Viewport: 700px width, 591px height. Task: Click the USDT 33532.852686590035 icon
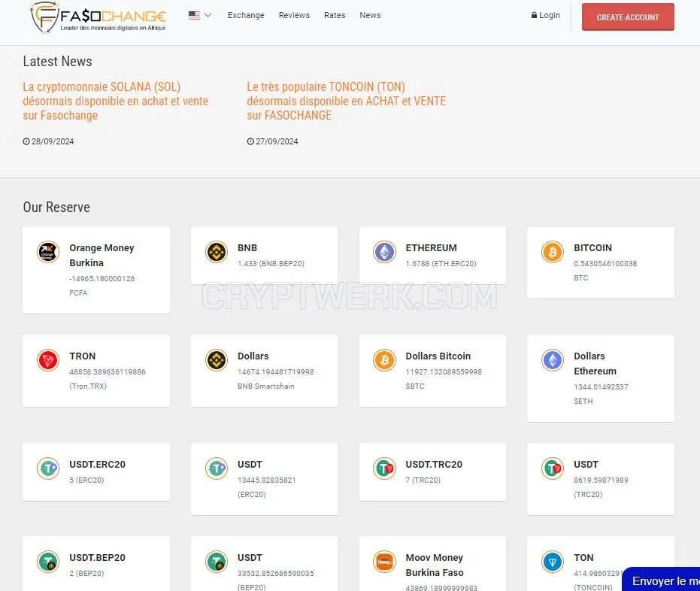tap(217, 562)
